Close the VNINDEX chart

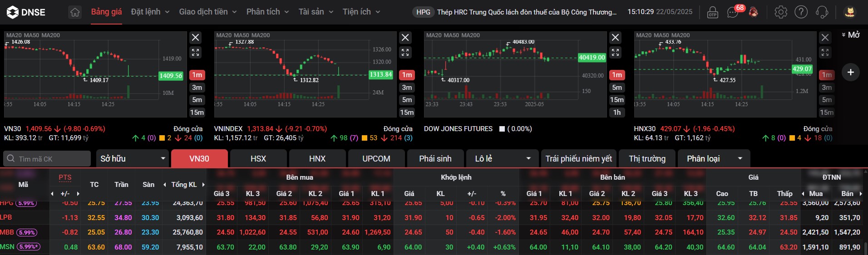(x=405, y=38)
